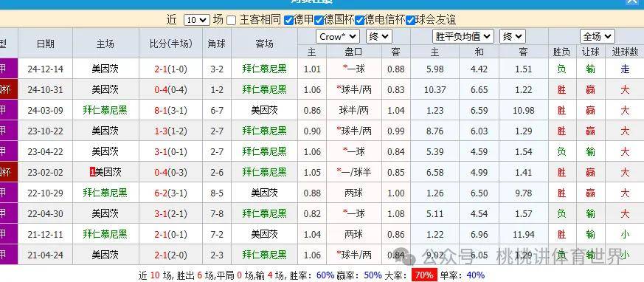Image resolution: width=644 pixels, height=282 pixels.
Task: Click the red card marker beside 美因茨 on 23-02-02
Action: click(92, 172)
